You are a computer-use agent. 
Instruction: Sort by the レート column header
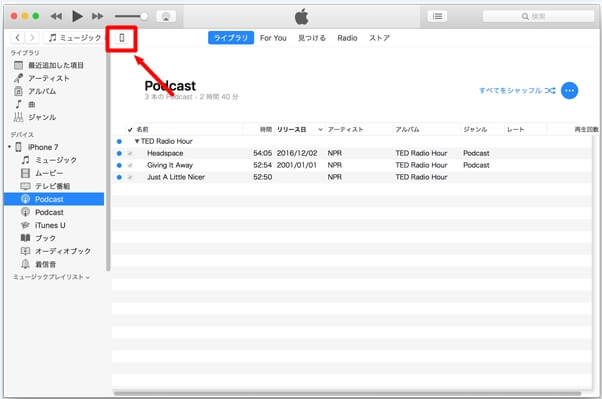[515, 129]
